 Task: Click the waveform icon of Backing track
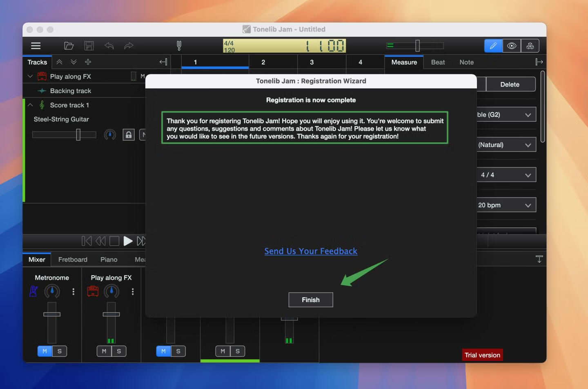(x=42, y=91)
